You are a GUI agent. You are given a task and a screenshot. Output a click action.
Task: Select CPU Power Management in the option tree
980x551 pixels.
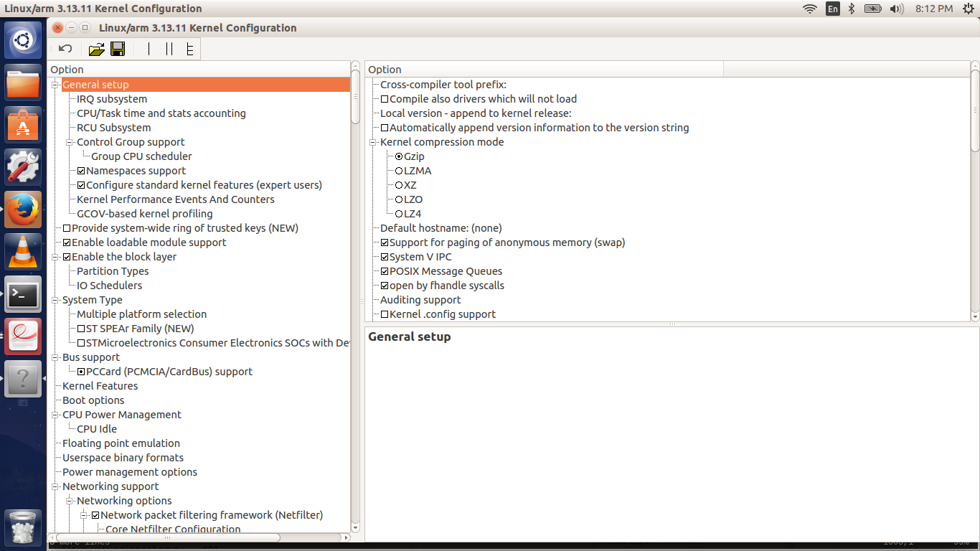click(122, 415)
